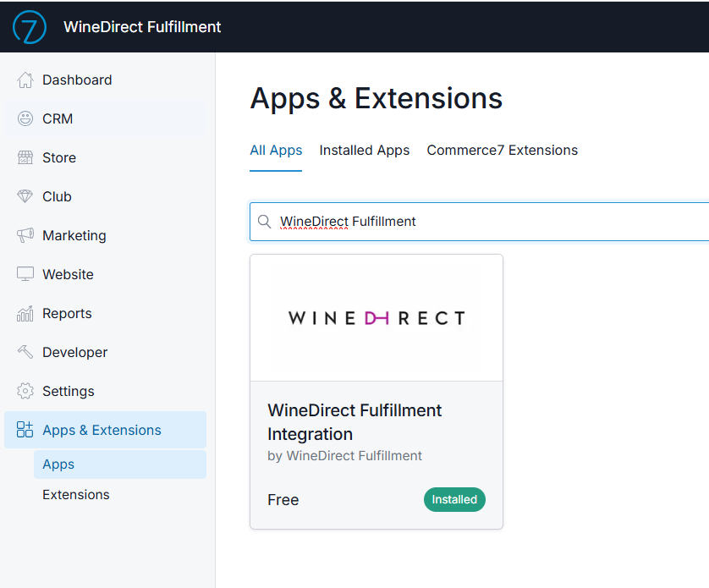Viewport: 709px width, 588px height.
Task: Click the Store shopfront icon
Action: [25, 157]
